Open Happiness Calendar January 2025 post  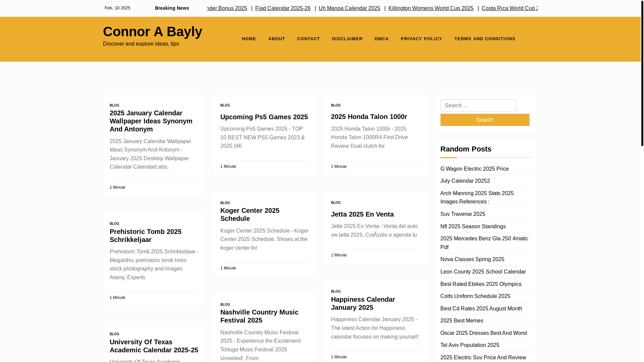tap(363, 303)
